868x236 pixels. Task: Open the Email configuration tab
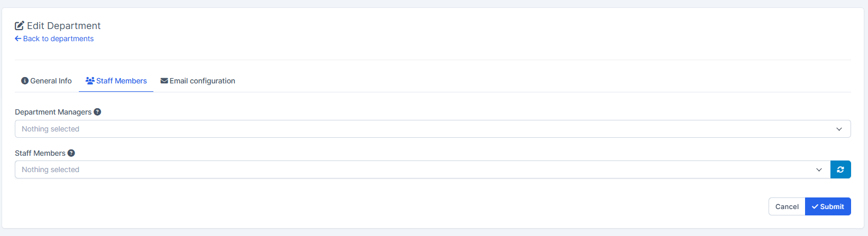tap(202, 81)
